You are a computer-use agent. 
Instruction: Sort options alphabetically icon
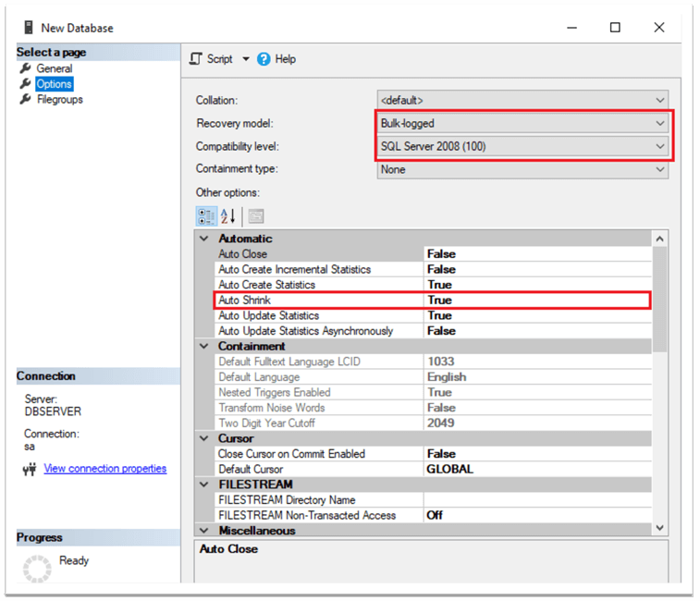click(x=227, y=216)
